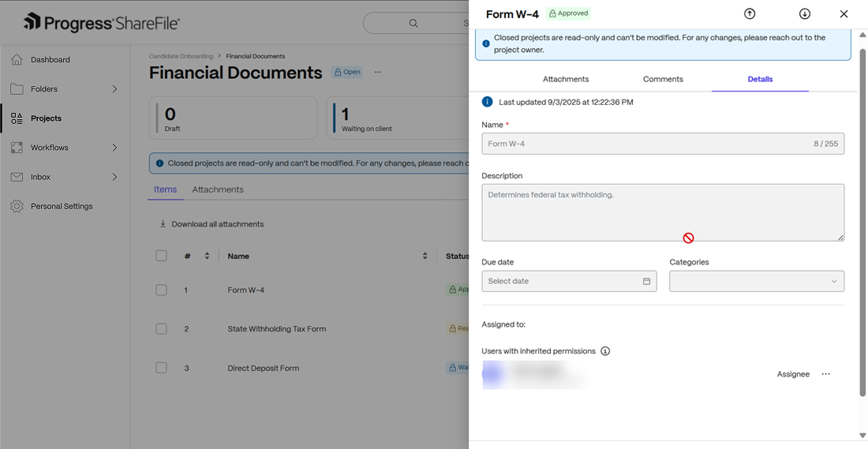Click the blurred assignee avatar
This screenshot has width=868, height=449.
(x=492, y=375)
